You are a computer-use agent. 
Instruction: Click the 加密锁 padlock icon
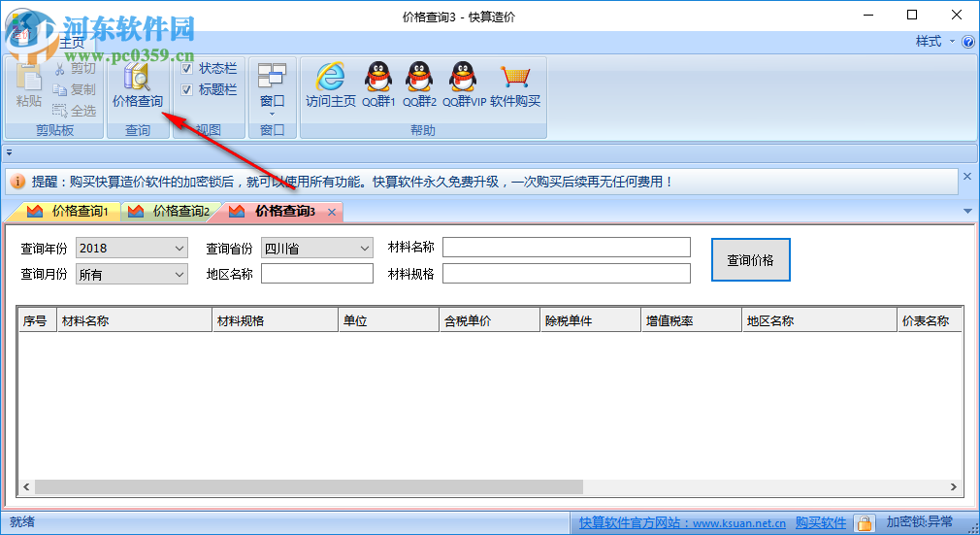(x=865, y=523)
